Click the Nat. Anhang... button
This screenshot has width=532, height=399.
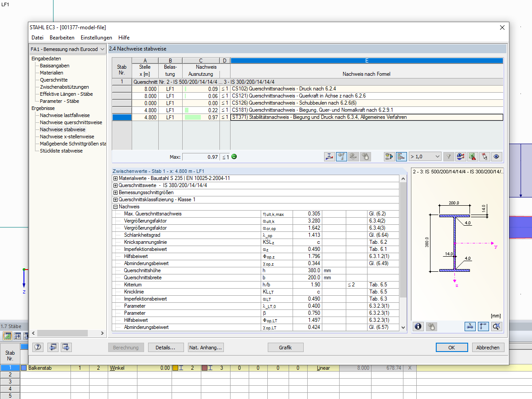205,348
